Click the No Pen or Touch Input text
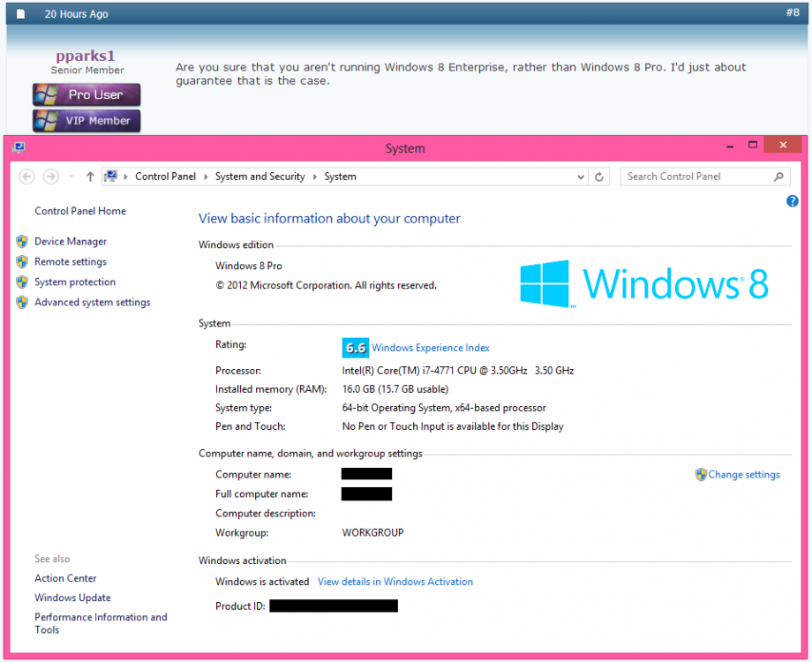 453,426
